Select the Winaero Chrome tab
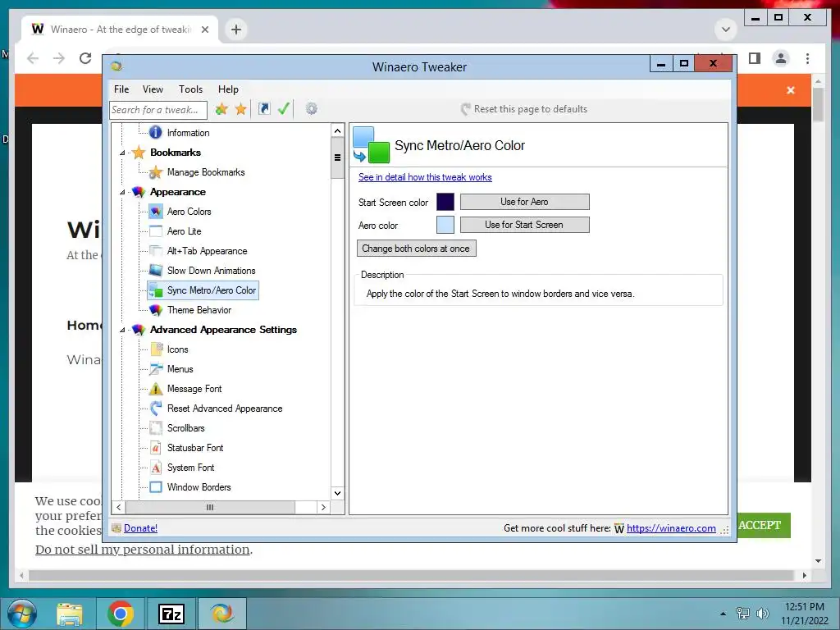Image resolution: width=840 pixels, height=630 pixels. [119, 30]
